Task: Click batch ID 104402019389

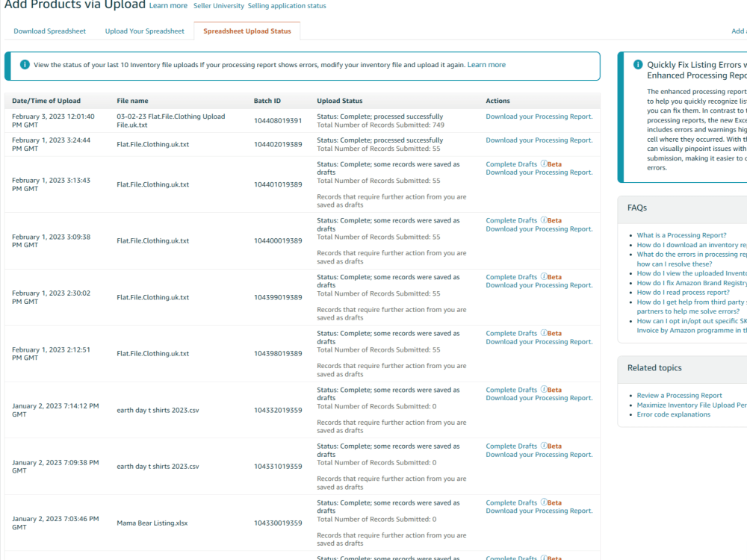Action: [x=278, y=144]
